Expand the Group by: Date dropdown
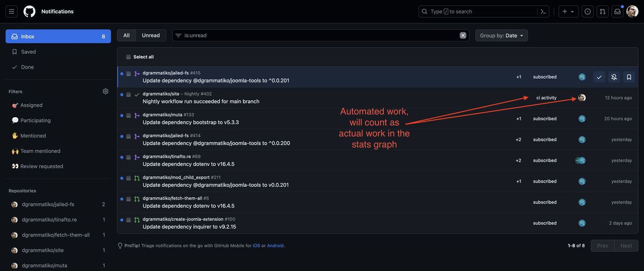644x271 pixels. [501, 35]
